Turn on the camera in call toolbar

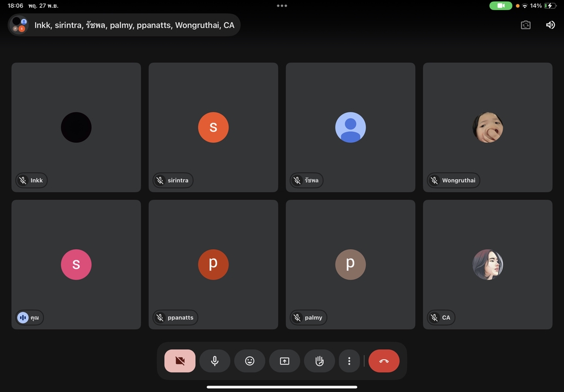click(x=180, y=361)
